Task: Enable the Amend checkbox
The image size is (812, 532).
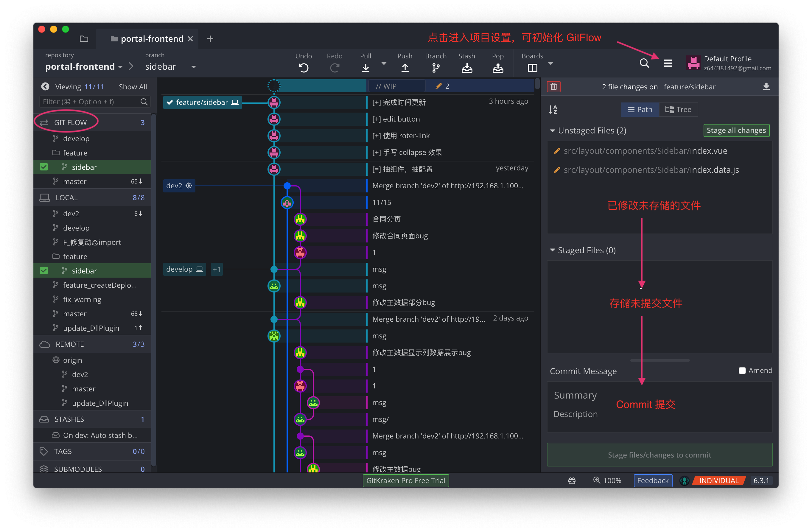Action: click(742, 371)
